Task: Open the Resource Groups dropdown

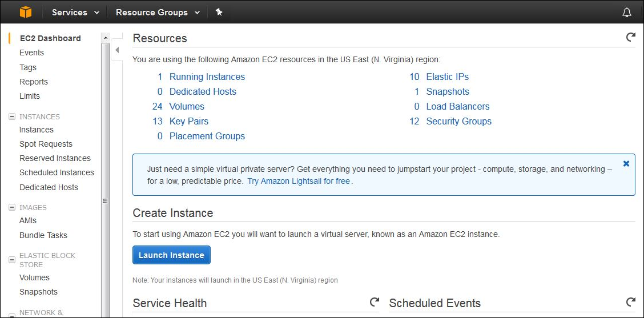Action: point(158,12)
